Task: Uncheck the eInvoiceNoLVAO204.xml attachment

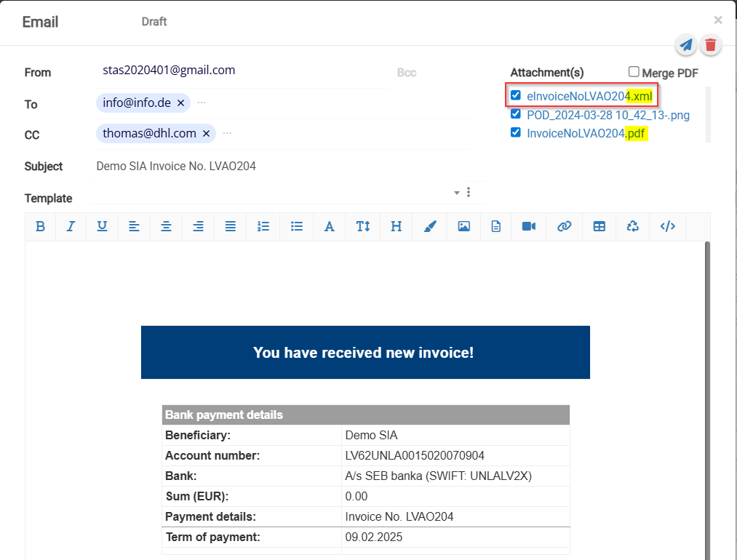Action: 516,95
